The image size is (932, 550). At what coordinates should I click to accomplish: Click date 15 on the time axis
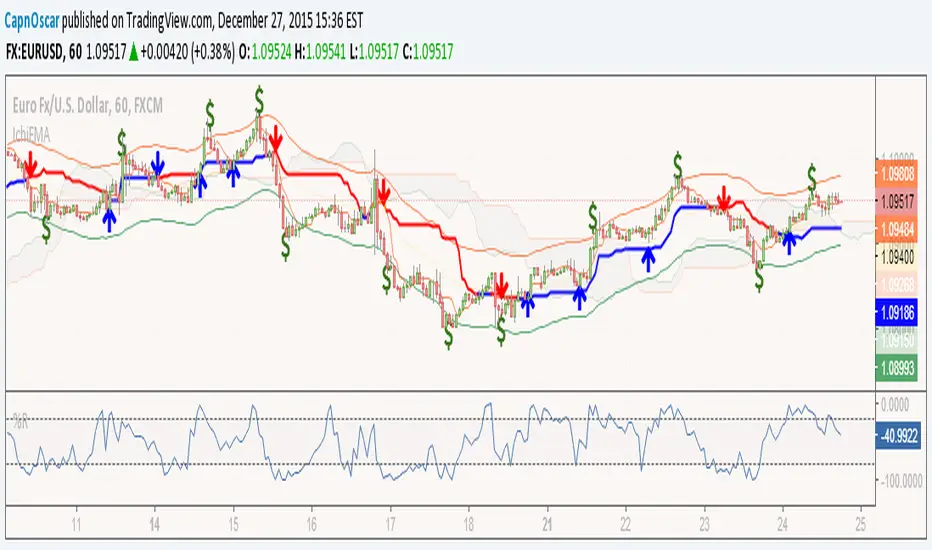pyautogui.click(x=233, y=524)
